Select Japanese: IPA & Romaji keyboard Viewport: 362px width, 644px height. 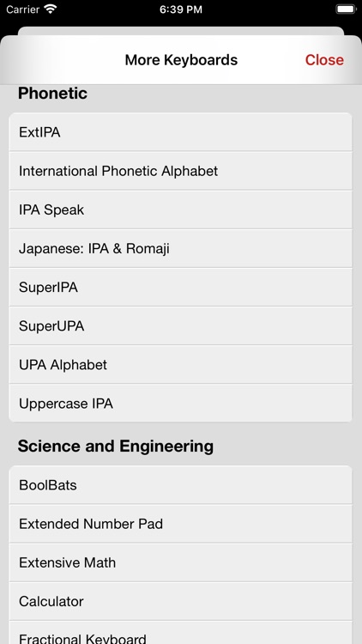181,248
